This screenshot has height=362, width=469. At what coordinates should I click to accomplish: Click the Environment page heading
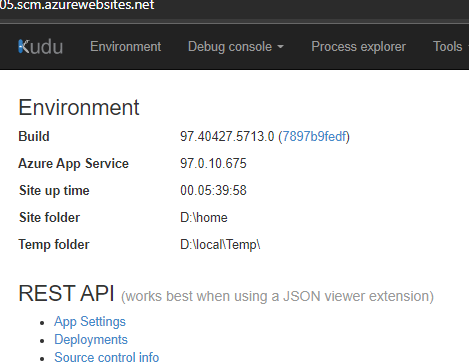pyautogui.click(x=79, y=108)
